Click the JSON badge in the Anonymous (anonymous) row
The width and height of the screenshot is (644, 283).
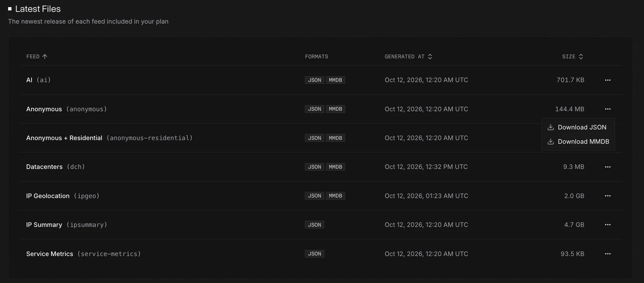[314, 109]
